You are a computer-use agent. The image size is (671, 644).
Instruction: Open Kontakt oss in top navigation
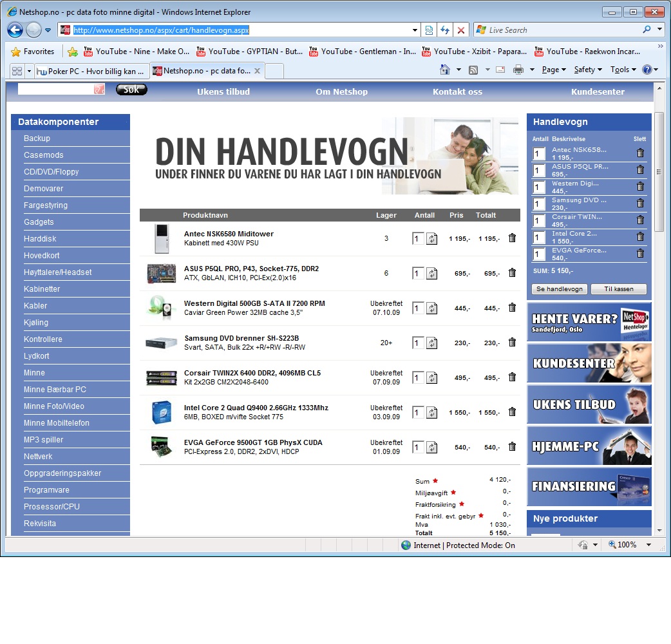click(457, 91)
